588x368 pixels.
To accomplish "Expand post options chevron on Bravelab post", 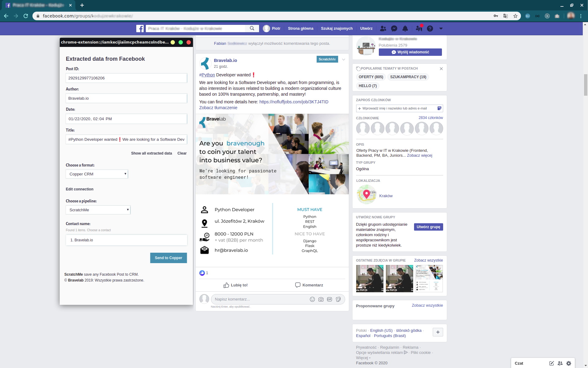I will [x=344, y=59].
